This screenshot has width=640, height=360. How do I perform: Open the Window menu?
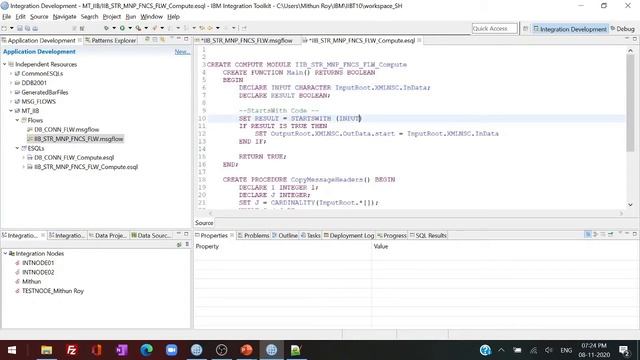pos(151,17)
